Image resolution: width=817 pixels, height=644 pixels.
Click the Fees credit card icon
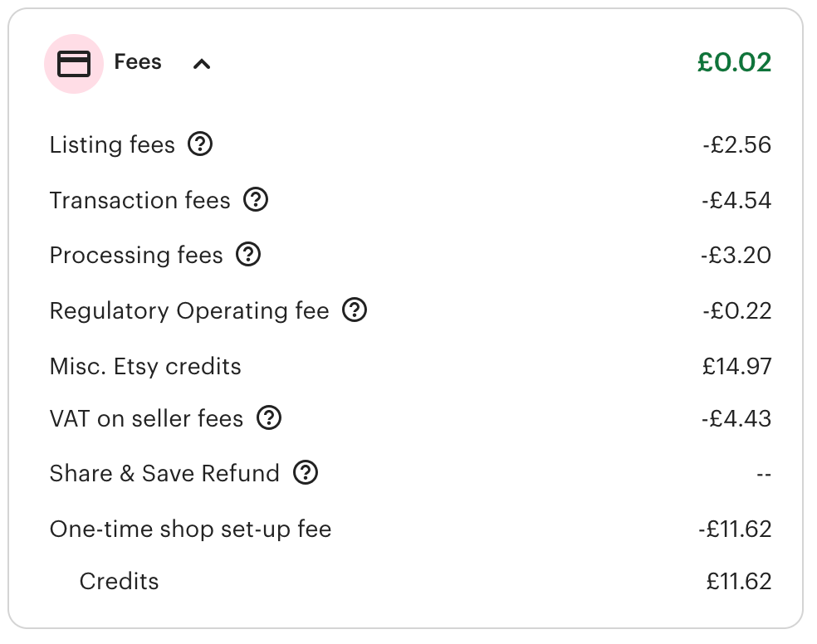[74, 64]
